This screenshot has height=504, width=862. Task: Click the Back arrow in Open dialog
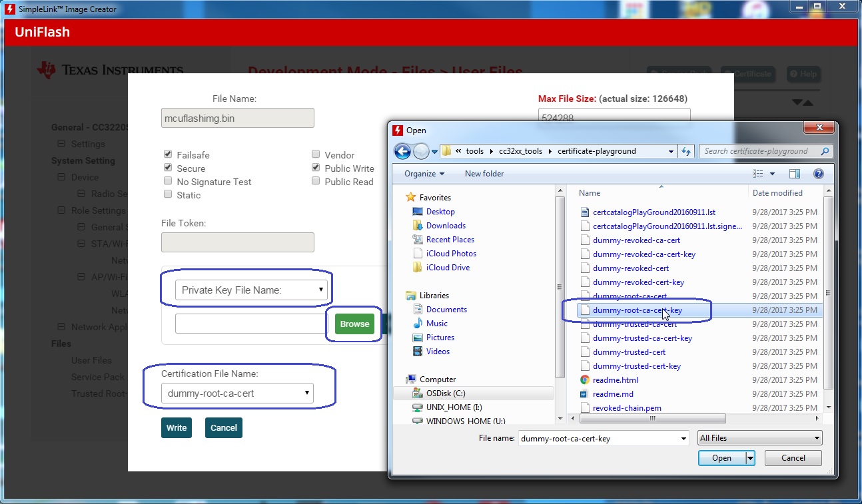click(x=402, y=152)
